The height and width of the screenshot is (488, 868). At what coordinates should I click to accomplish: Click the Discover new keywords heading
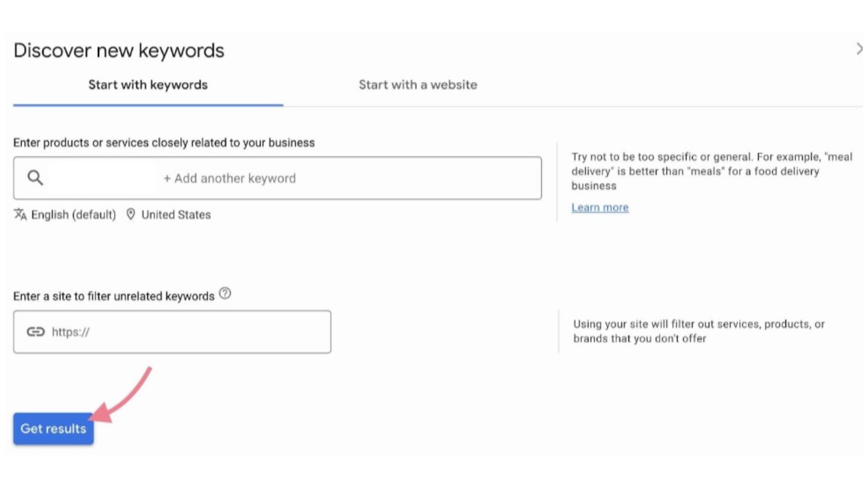tap(119, 50)
